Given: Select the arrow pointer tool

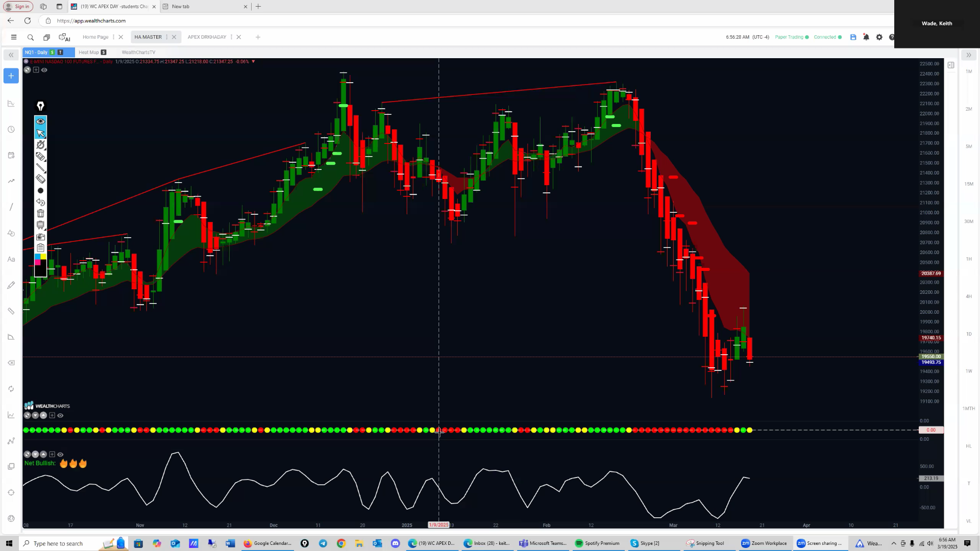Looking at the screenshot, I should click(x=40, y=133).
